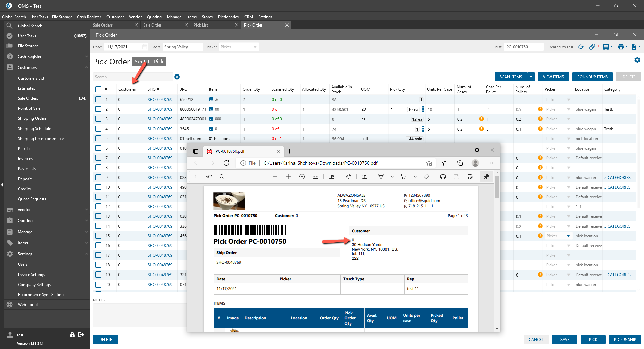This screenshot has height=349, width=644.
Task: Switch to the Pick List tab
Action: coord(201,25)
